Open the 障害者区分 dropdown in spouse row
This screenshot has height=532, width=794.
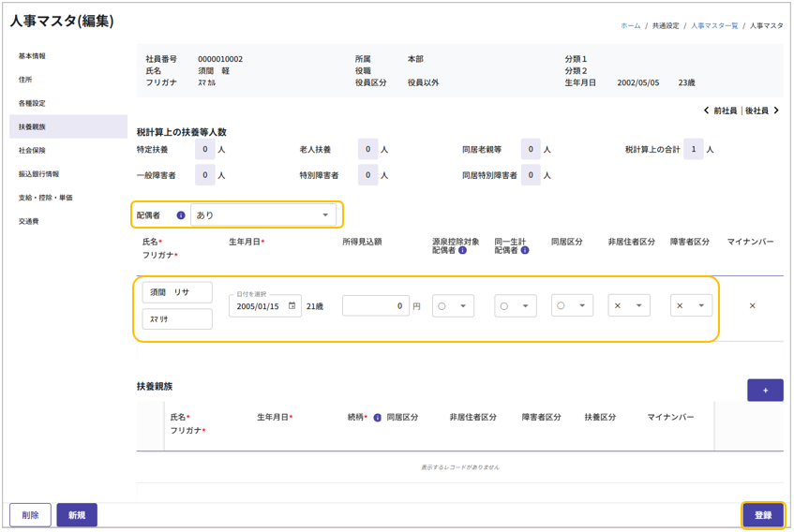point(691,306)
